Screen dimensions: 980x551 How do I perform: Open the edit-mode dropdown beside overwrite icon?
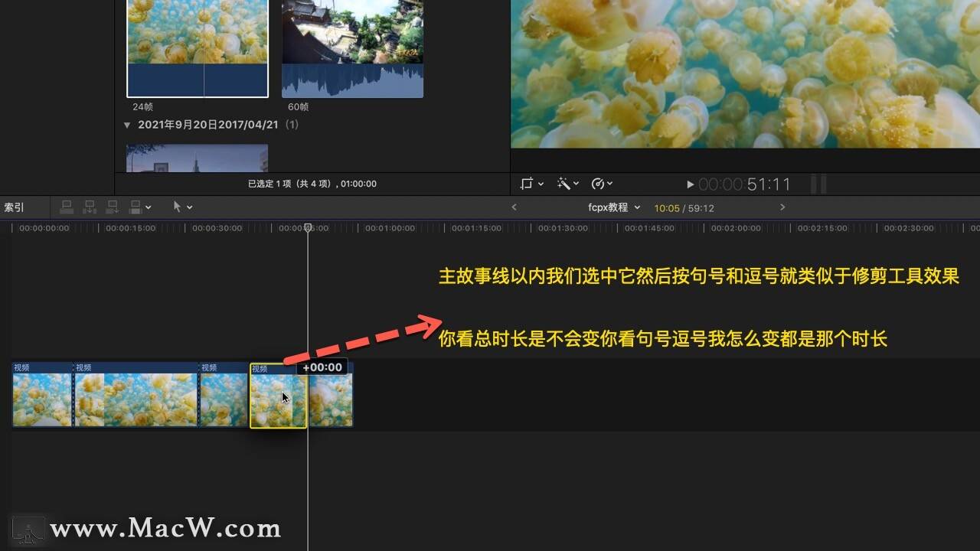[x=149, y=207]
